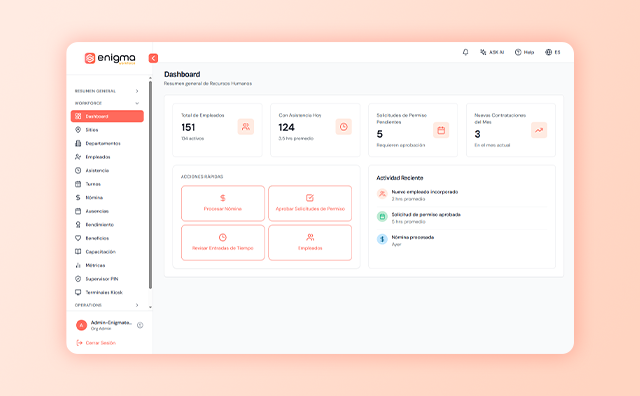Viewport: 640px width, 396px height.
Task: Open the Ask AI assistant
Action: [x=492, y=52]
